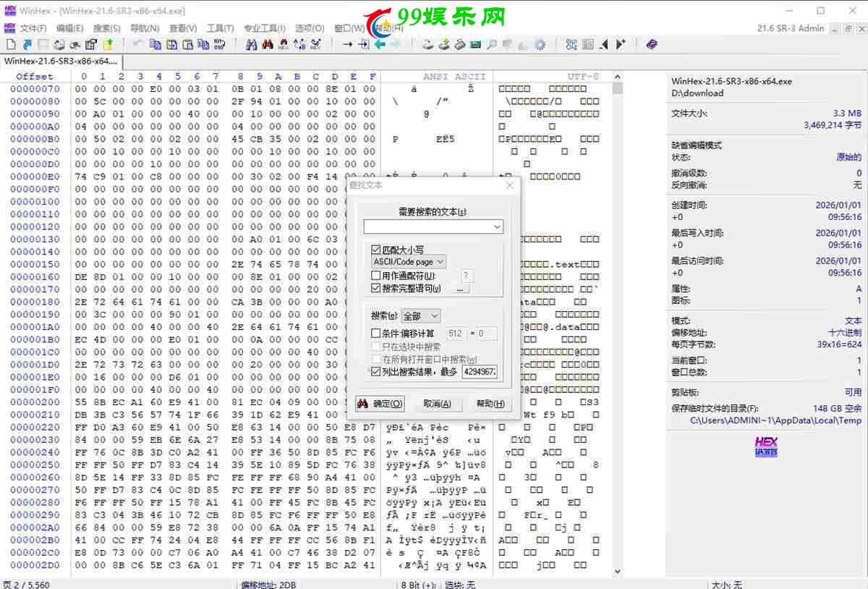This screenshot has width=868, height=589.
Task: Click the 8 Bit (+) interpreter in status bar
Action: click(418, 584)
